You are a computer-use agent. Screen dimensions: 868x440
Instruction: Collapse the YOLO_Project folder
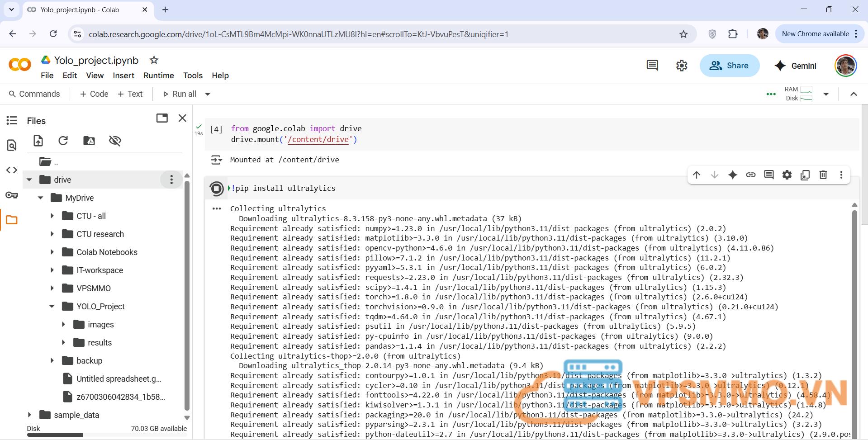click(x=52, y=307)
